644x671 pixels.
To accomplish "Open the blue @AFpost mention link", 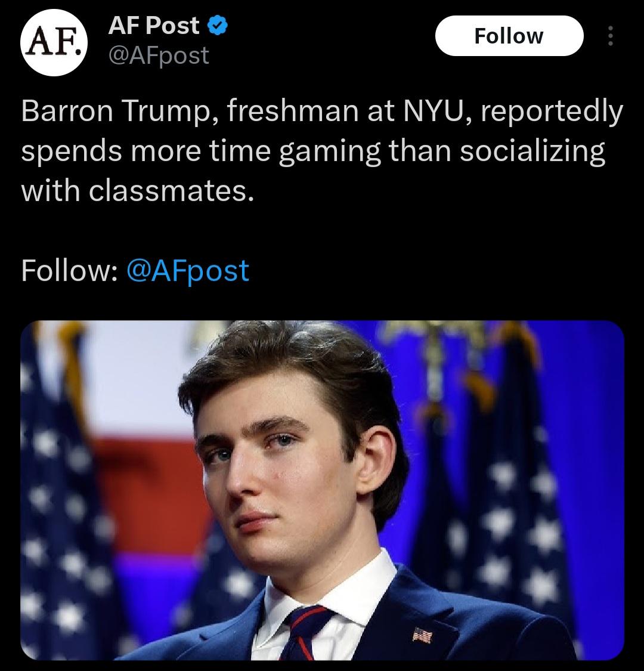I will coord(188,270).
